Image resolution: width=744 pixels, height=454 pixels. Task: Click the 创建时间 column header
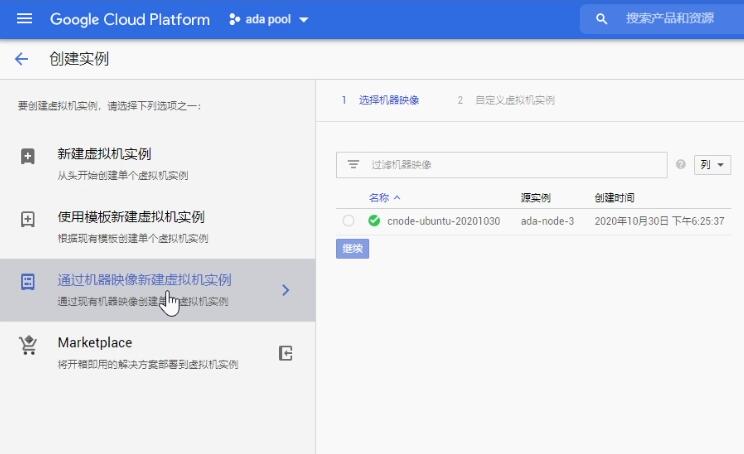coord(614,198)
